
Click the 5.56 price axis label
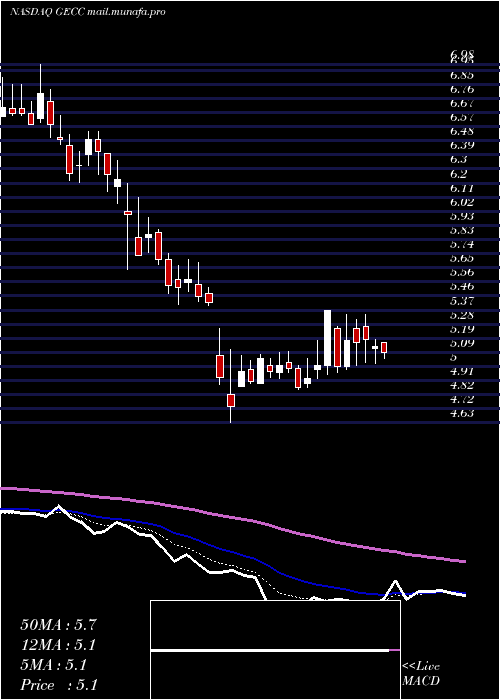pyautogui.click(x=462, y=272)
